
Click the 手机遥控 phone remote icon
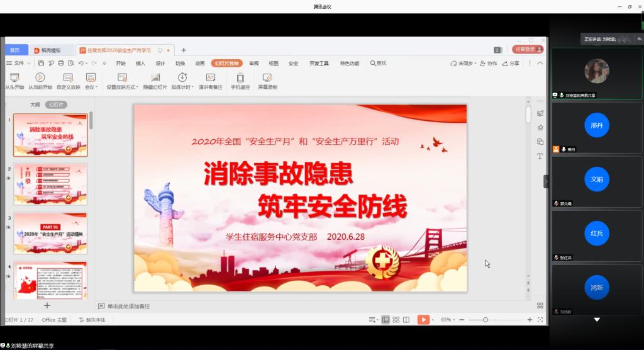(x=240, y=77)
